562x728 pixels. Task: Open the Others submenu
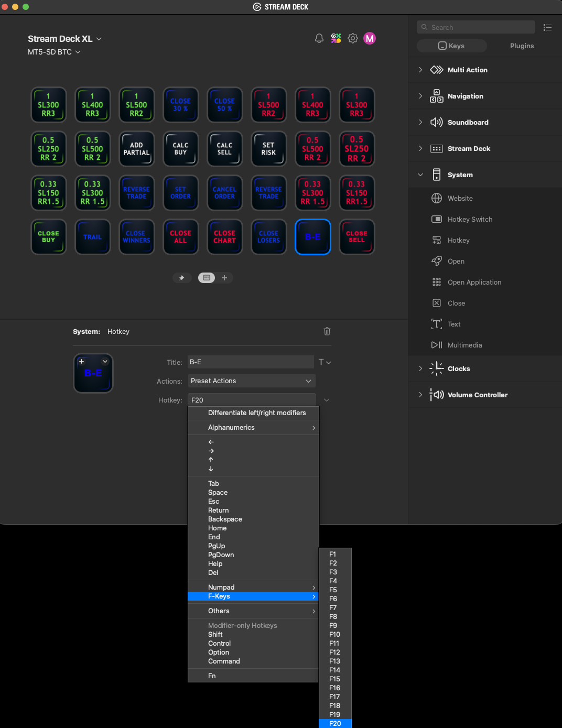(x=253, y=611)
